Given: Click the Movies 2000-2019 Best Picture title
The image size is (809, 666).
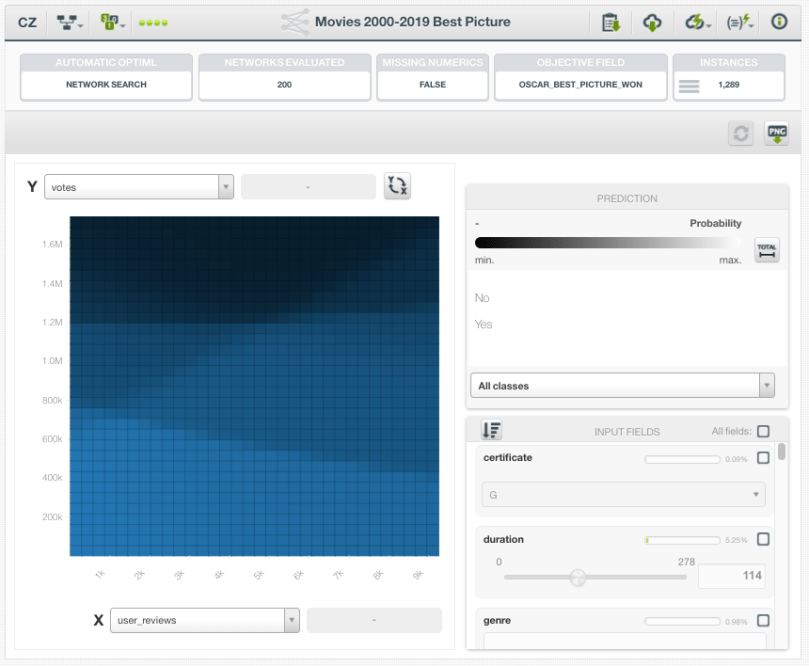Looking at the screenshot, I should (414, 21).
